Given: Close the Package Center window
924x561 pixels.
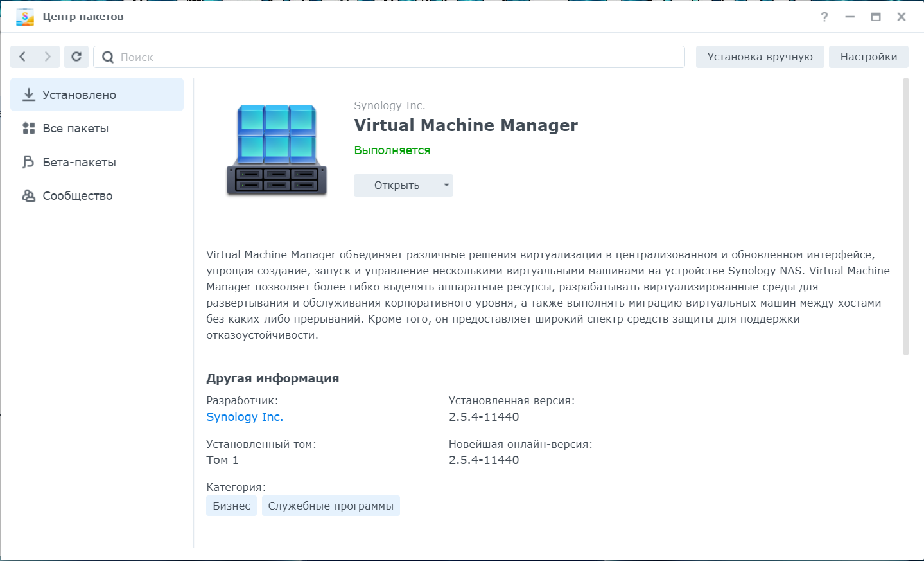Looking at the screenshot, I should [x=902, y=17].
